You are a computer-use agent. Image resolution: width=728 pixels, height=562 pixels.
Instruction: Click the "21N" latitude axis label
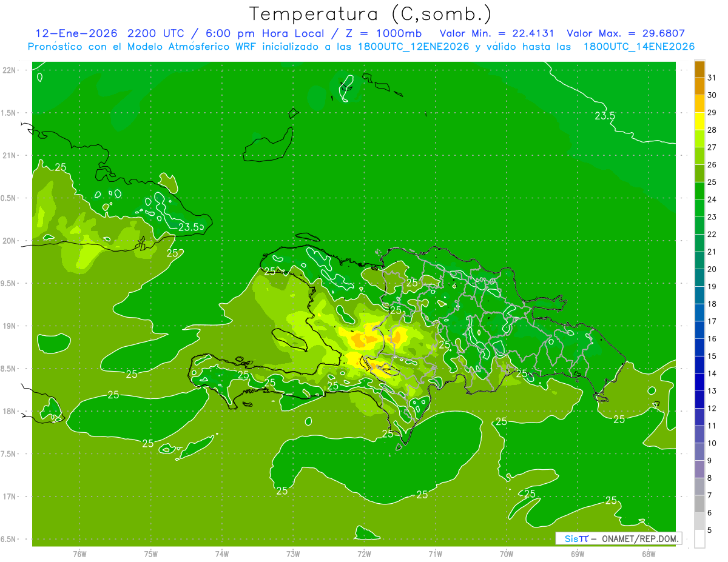pos(9,155)
